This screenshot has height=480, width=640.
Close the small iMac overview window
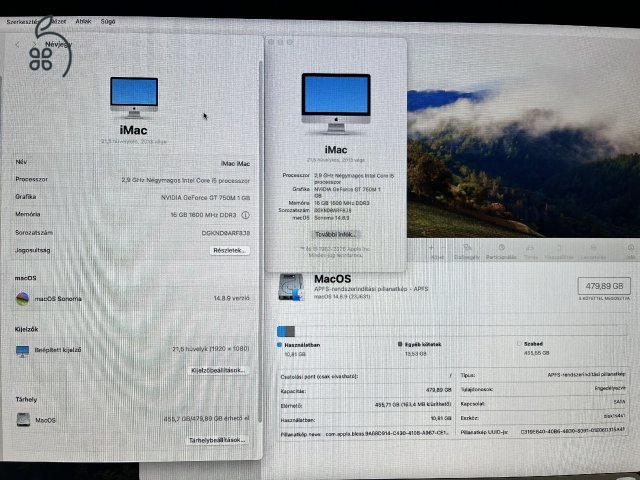(271, 42)
